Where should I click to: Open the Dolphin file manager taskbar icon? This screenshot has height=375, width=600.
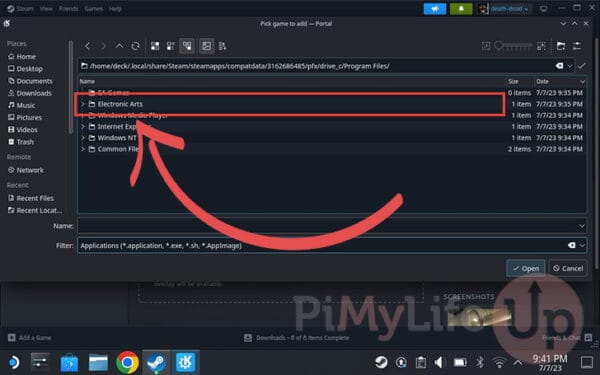(98, 362)
